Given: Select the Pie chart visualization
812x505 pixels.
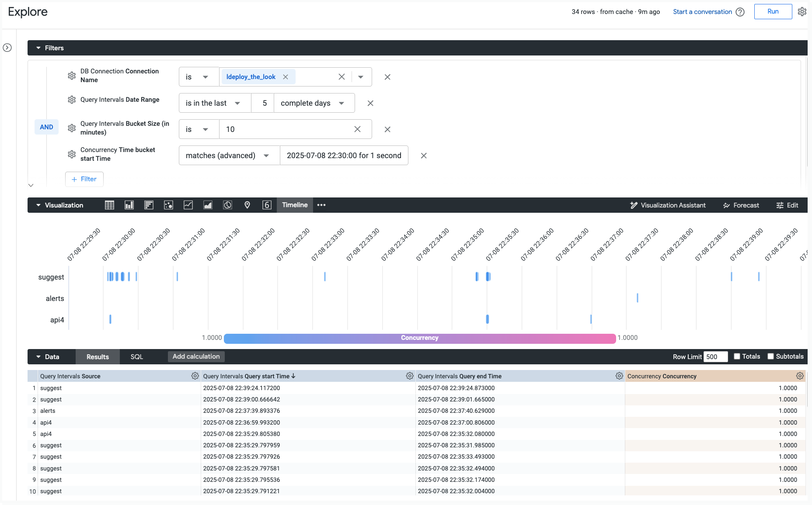Looking at the screenshot, I should tap(227, 205).
